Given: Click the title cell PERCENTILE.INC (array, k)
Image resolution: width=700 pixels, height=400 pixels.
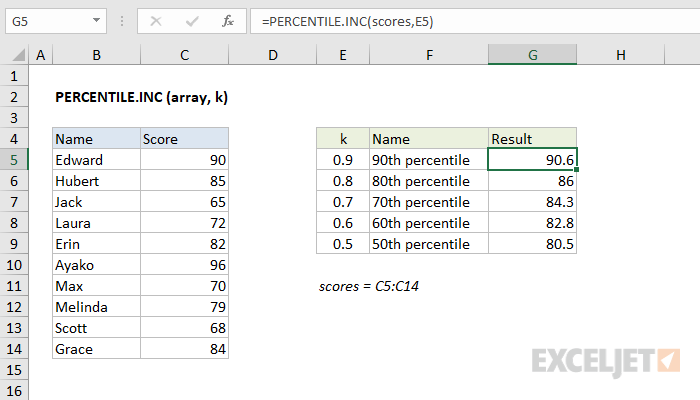Looking at the screenshot, I should pos(147,98).
